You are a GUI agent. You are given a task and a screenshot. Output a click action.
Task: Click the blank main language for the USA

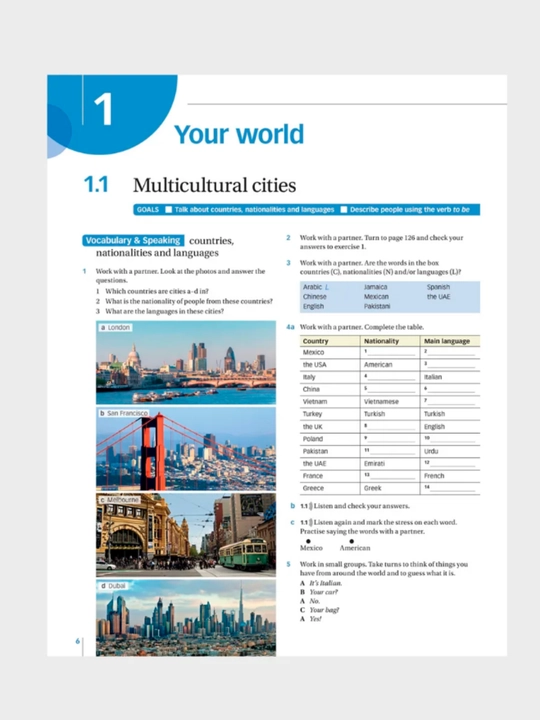[x=450, y=365]
